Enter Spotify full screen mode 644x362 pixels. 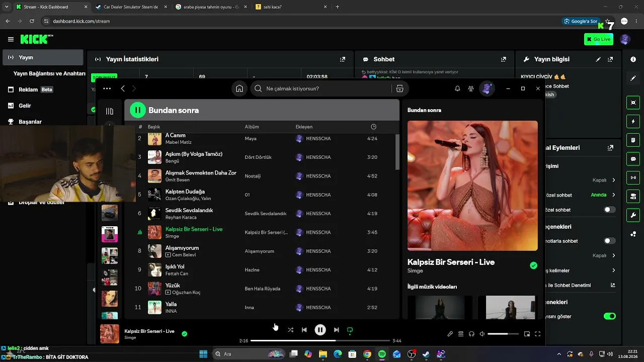click(x=537, y=334)
